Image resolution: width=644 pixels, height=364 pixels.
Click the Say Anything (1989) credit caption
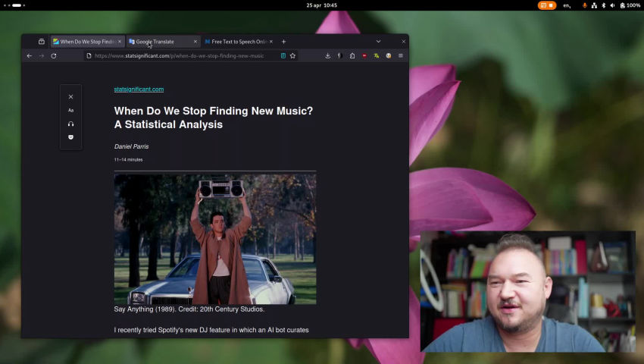[x=189, y=309]
